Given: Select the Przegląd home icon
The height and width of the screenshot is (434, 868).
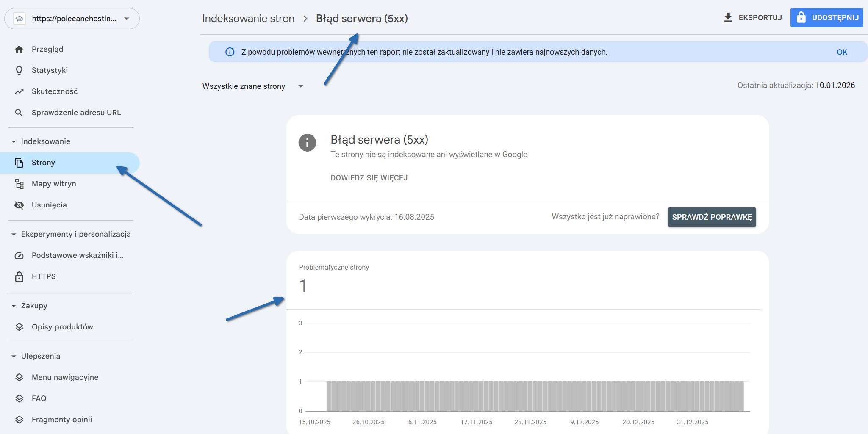Looking at the screenshot, I should pyautogui.click(x=19, y=49).
